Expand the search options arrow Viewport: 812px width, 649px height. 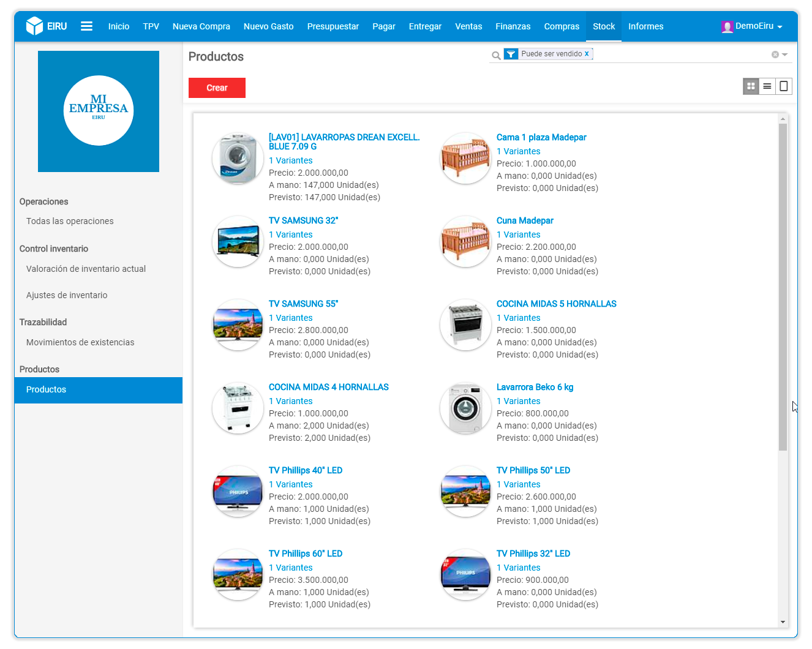[785, 54]
